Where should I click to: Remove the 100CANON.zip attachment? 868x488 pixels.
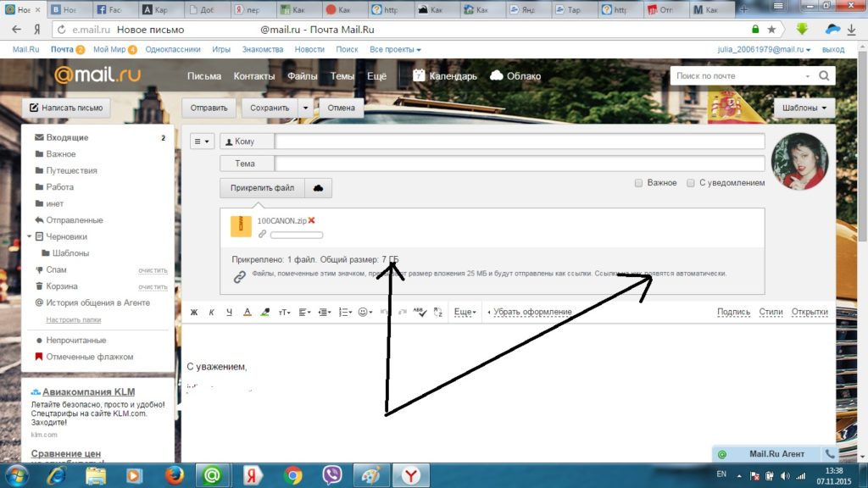312,220
